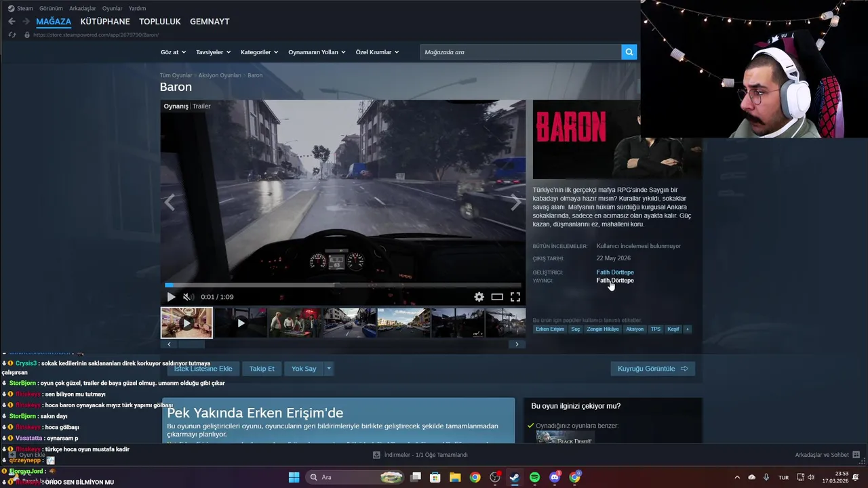Click the TPS tag
Viewport: 868px width, 488px height.
(656, 329)
